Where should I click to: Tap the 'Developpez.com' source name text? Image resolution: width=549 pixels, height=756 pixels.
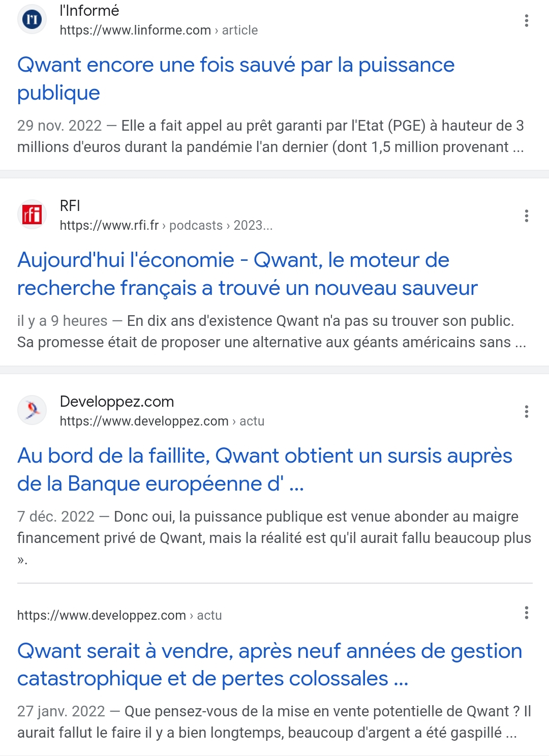(x=117, y=402)
